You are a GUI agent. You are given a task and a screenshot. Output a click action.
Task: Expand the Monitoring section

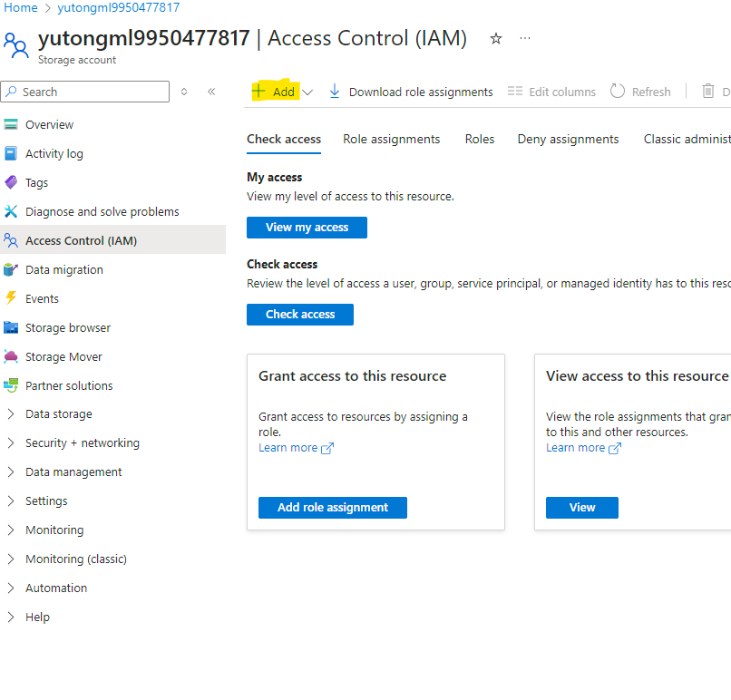click(11, 530)
